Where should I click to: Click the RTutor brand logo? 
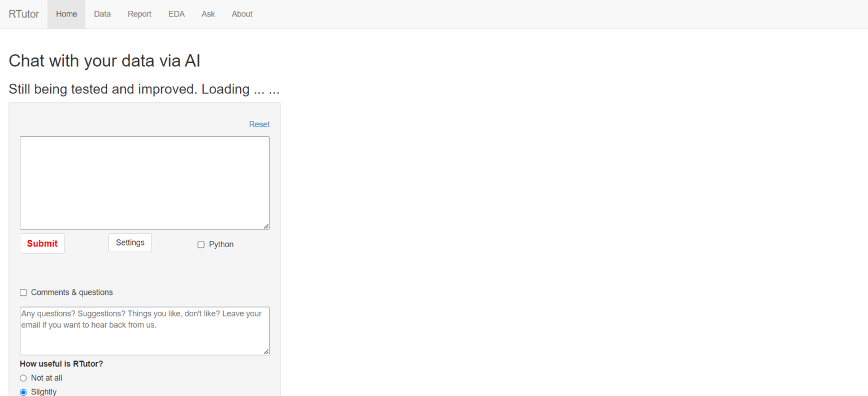[24, 14]
